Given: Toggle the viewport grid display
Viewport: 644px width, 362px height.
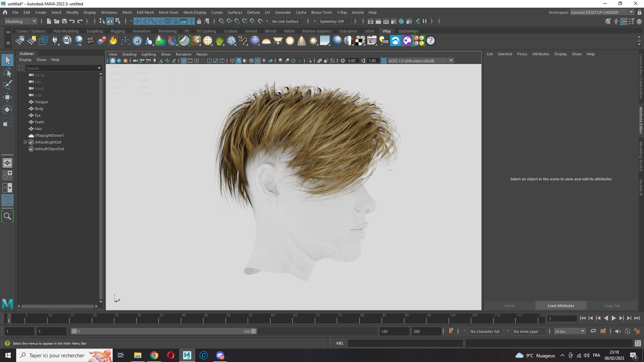Looking at the screenshot, I should pos(184,61).
